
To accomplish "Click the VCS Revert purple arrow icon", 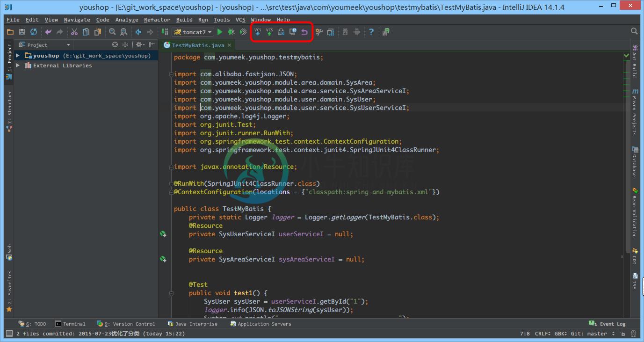I will click(x=304, y=32).
